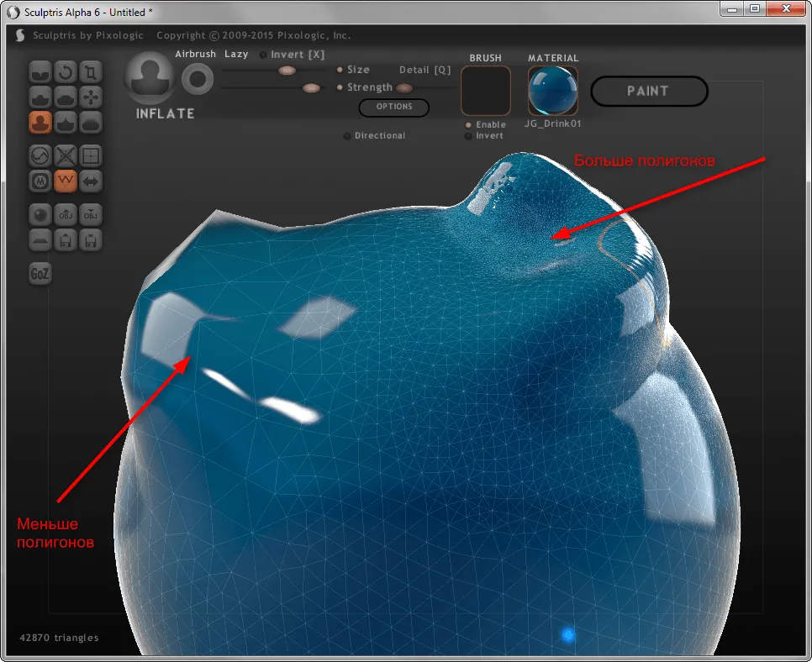Image resolution: width=812 pixels, height=662 pixels.
Task: Click the Strength slider handle
Action: point(311,88)
